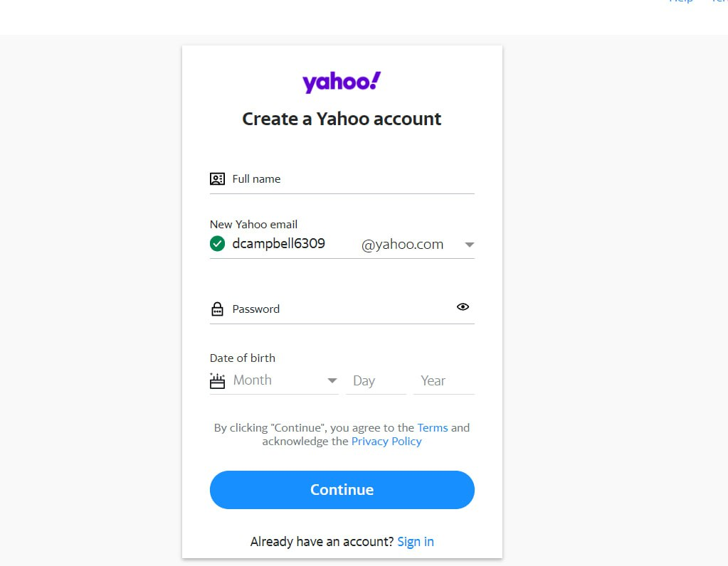Open the Privacy Policy link
The width and height of the screenshot is (728, 566).
(386, 442)
